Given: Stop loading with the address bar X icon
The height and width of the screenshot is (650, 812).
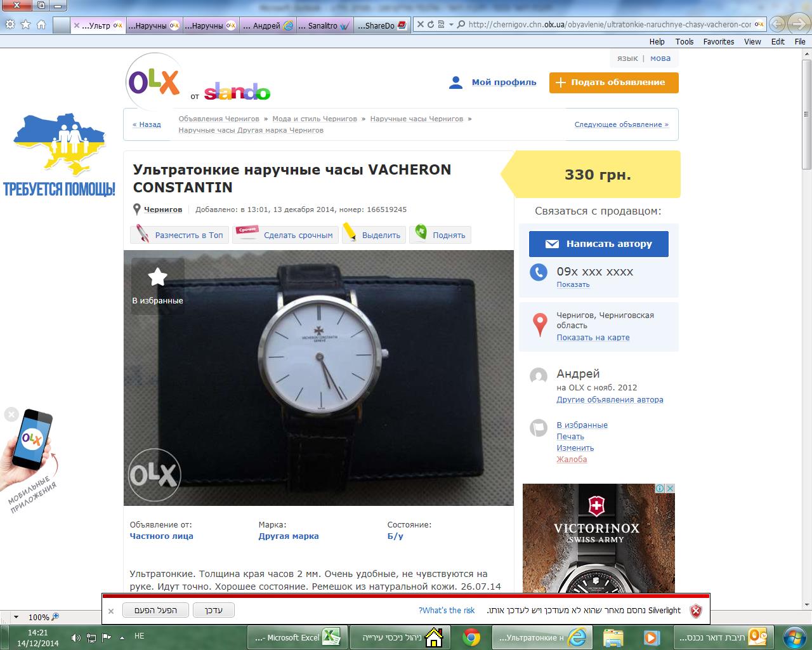Looking at the screenshot, I should pyautogui.click(x=420, y=25).
